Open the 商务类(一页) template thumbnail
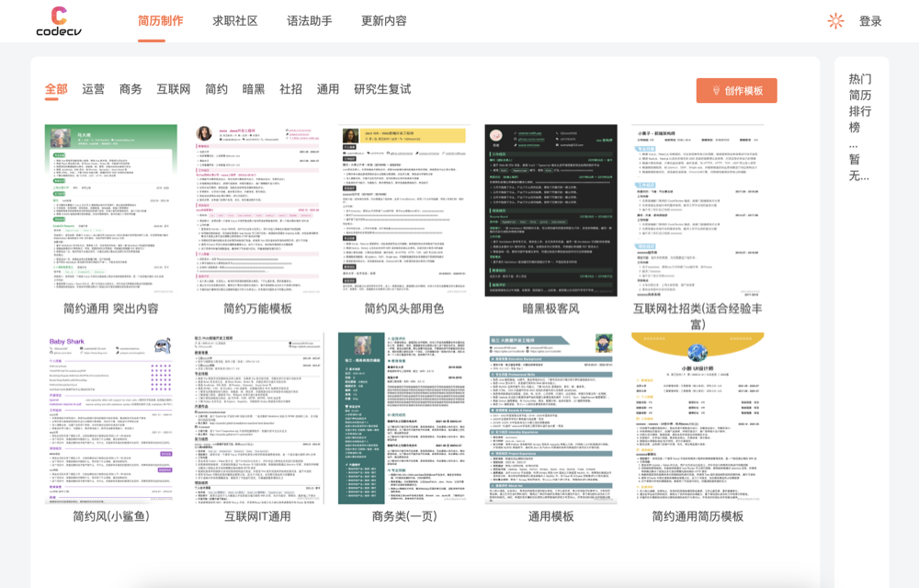Screen dimensions: 919x588 pos(404,418)
